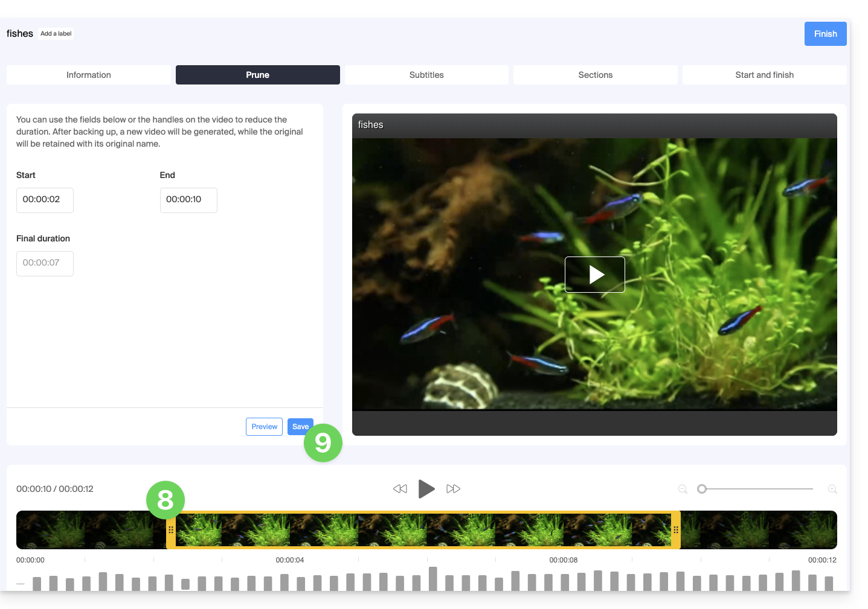Select the Prune tab
868x609 pixels.
tap(257, 75)
